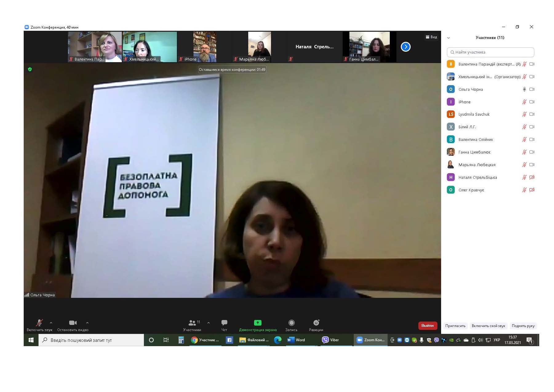Click the TeamViewer tray icon
The height and width of the screenshot is (392, 554).
[x=407, y=340]
